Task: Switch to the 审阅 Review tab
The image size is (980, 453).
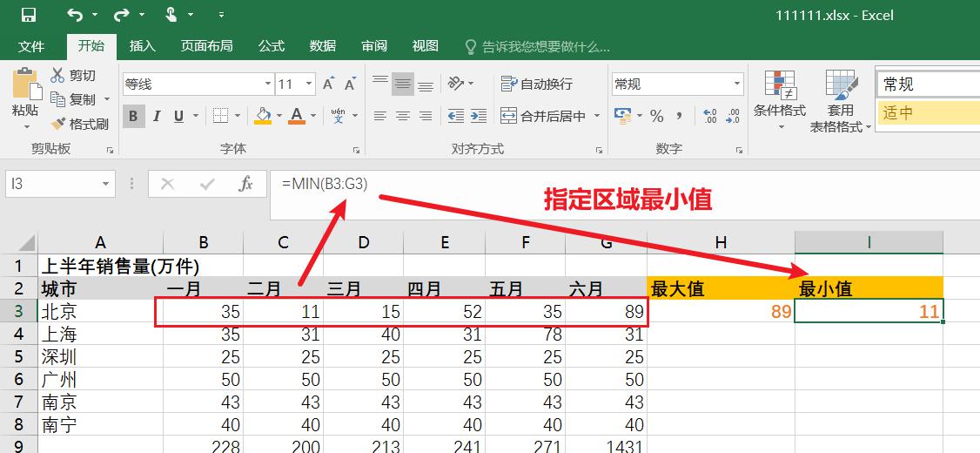Action: 374,46
